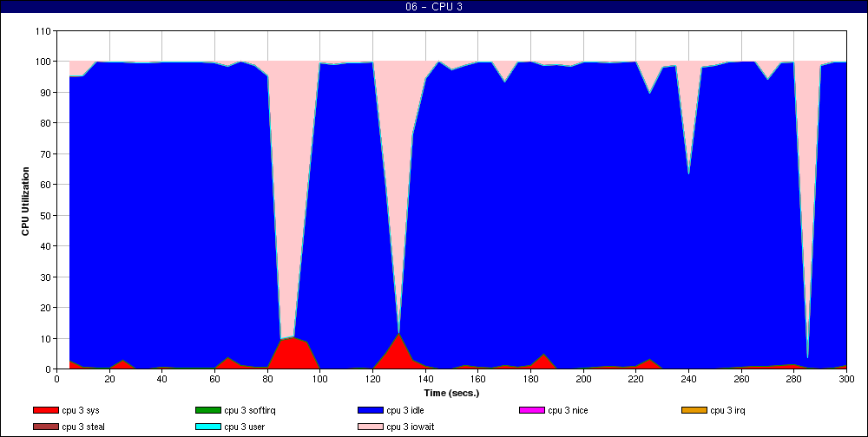Viewport: 868px width, 437px height.
Task: Select the 'cpu 3 sys' legend label
Action: [x=81, y=410]
